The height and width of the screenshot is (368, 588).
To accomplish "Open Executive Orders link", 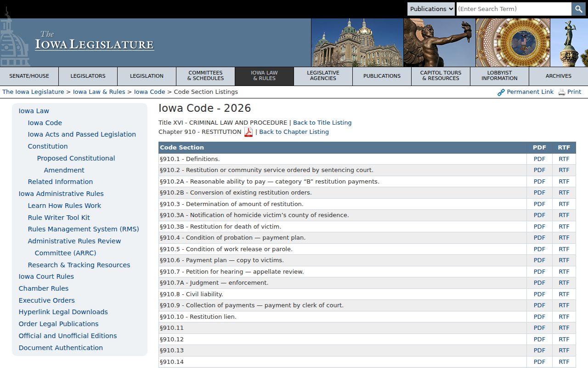I will [47, 300].
